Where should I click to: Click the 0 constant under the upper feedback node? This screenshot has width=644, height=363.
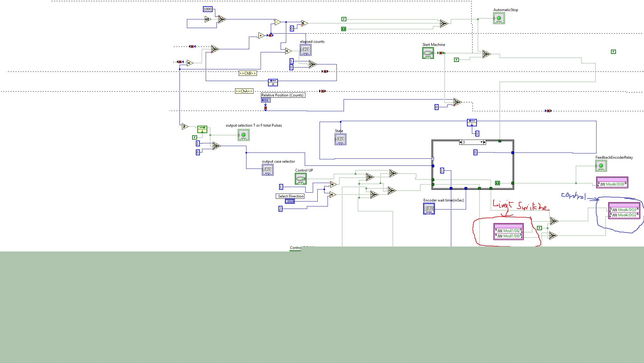click(477, 134)
